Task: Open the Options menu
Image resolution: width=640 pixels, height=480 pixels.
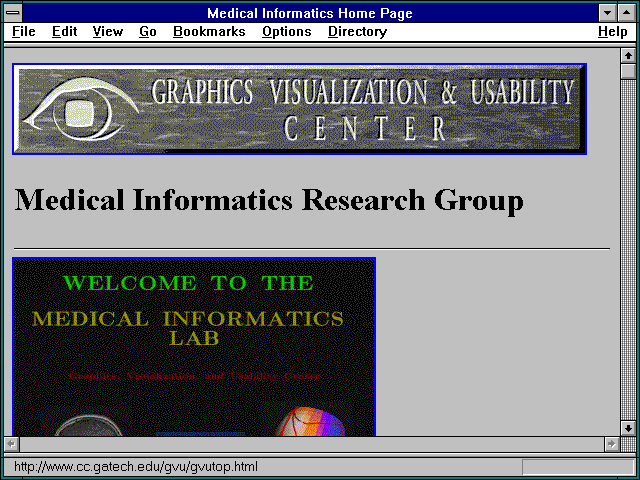Action: click(x=287, y=32)
